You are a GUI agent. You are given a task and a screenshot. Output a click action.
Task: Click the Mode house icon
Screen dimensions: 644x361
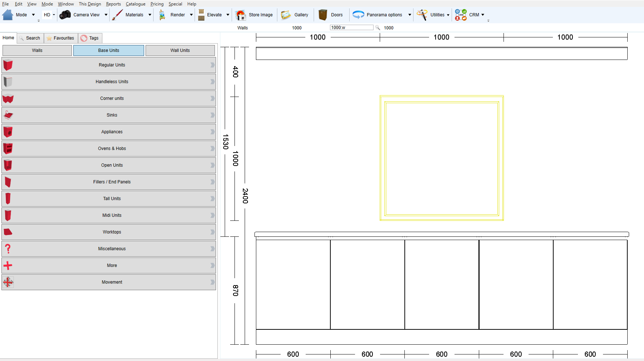(8, 15)
